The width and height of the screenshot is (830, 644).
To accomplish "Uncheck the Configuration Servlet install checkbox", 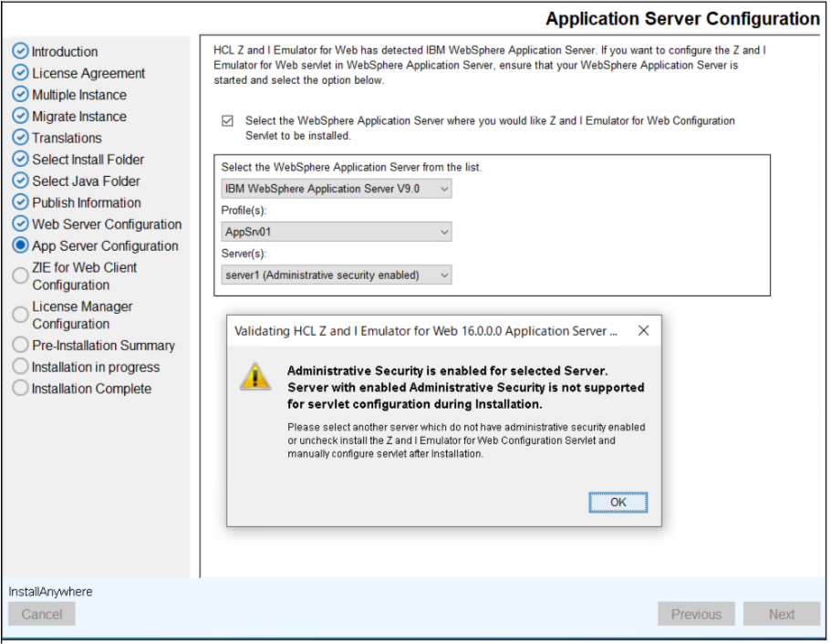I will click(228, 120).
